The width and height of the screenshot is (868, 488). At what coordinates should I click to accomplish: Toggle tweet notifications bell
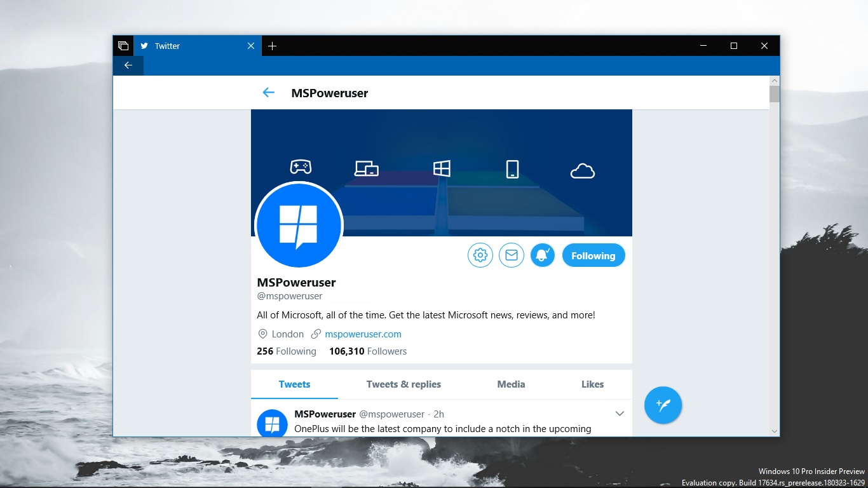[x=543, y=255]
